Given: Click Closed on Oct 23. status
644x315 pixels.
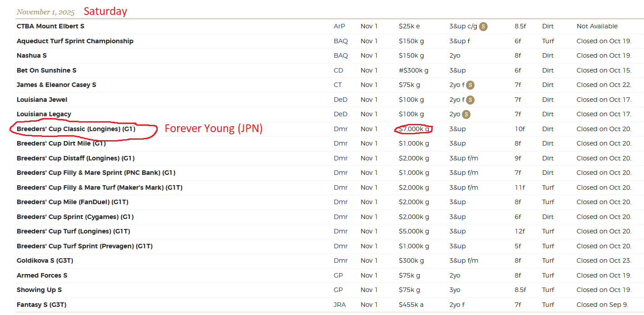Looking at the screenshot, I should (x=604, y=260).
